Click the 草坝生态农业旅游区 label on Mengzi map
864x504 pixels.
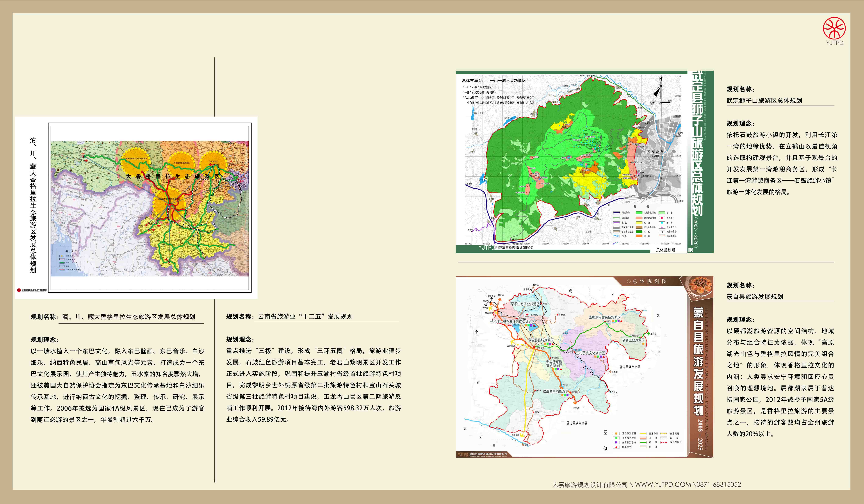[525, 304]
